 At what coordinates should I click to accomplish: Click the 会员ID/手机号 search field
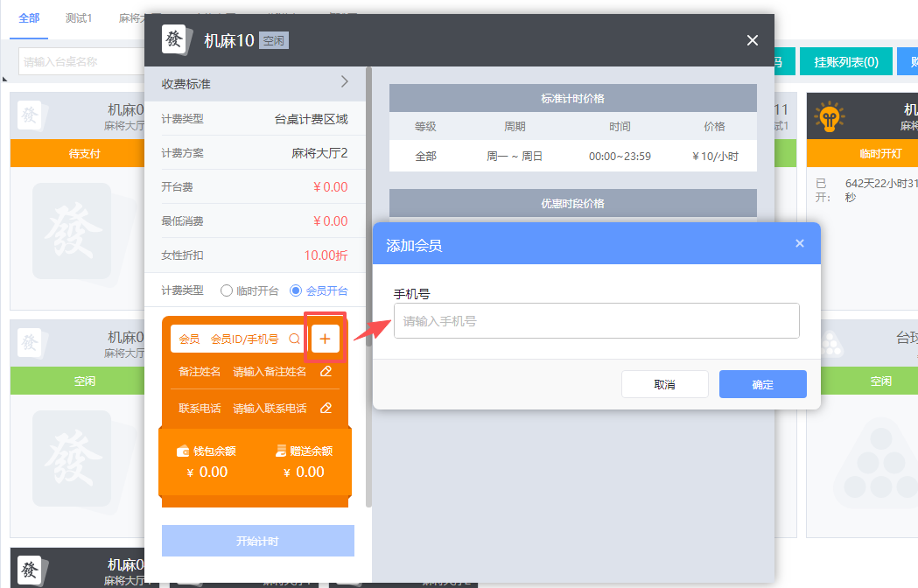pos(245,339)
